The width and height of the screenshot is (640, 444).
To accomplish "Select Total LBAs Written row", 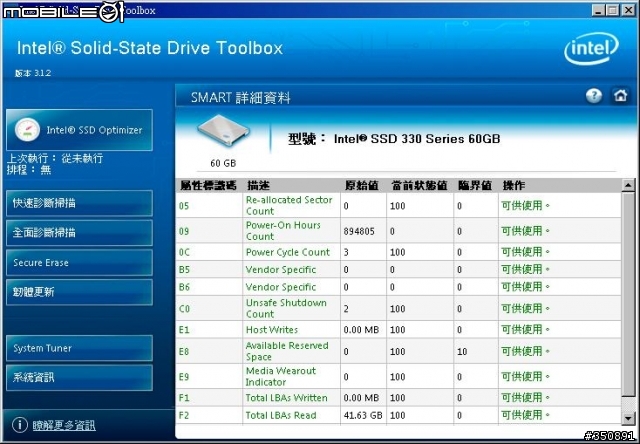I will (398, 398).
